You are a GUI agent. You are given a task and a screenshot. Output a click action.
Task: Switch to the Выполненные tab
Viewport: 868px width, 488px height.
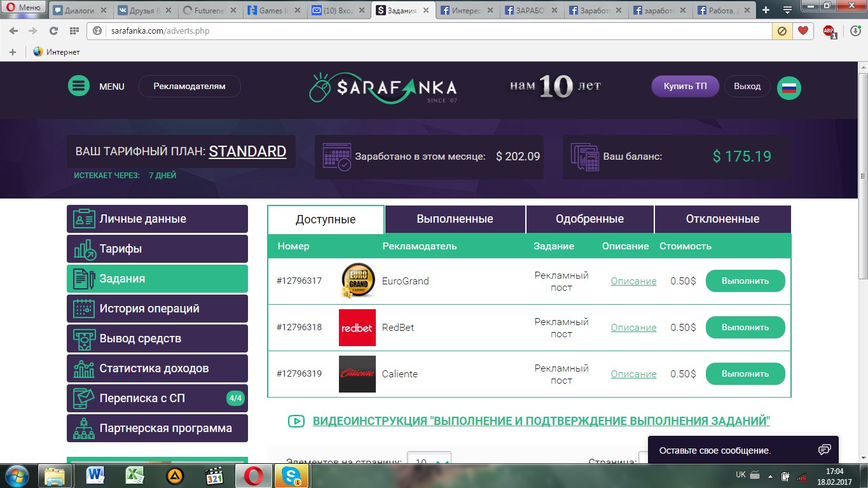tap(455, 219)
